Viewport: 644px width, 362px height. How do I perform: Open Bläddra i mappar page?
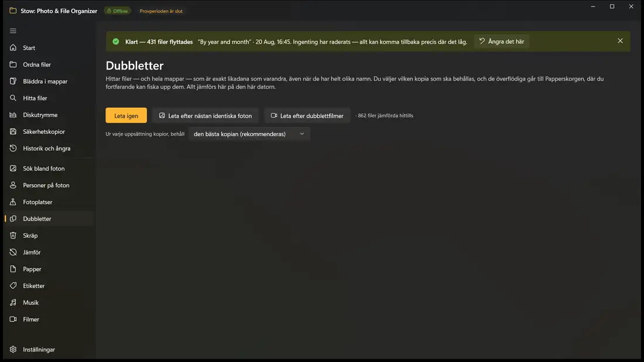coord(49,81)
